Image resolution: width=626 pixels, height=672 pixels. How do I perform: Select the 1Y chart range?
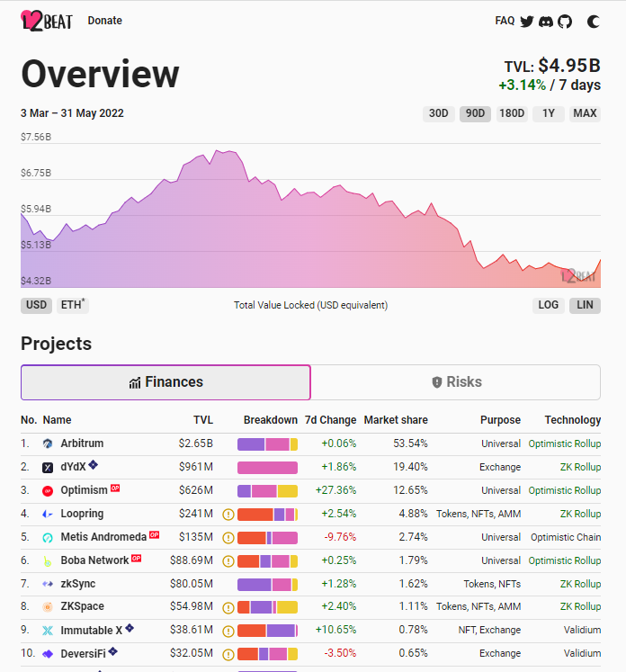549,113
